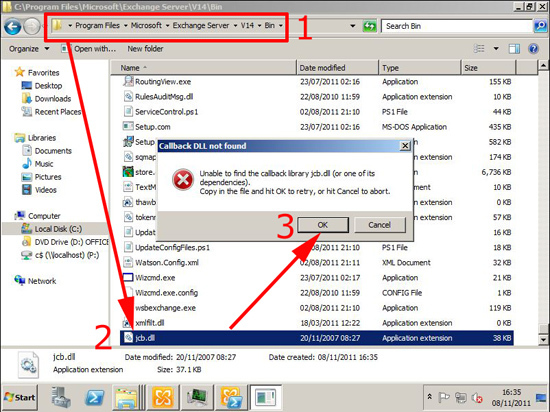This screenshot has width=550, height=412.
Task: Select Wizcmd.exe file icon
Action: [x=128, y=277]
